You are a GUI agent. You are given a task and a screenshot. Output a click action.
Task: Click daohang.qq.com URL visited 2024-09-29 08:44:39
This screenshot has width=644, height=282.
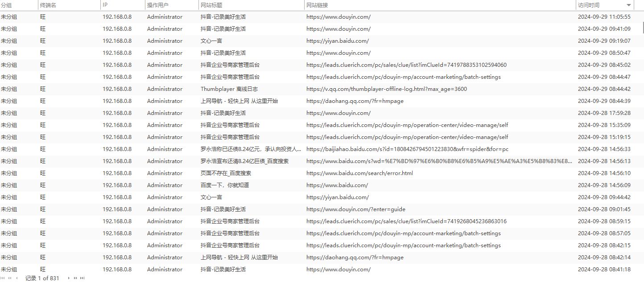coord(355,101)
